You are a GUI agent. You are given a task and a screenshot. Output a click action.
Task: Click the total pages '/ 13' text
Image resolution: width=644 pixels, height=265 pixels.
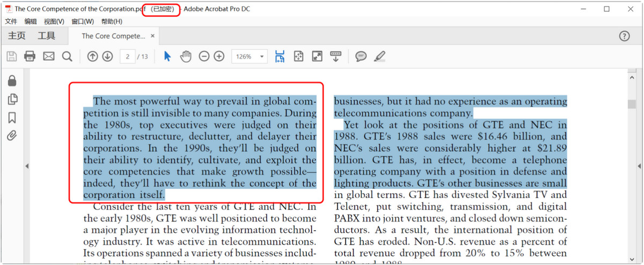(143, 56)
